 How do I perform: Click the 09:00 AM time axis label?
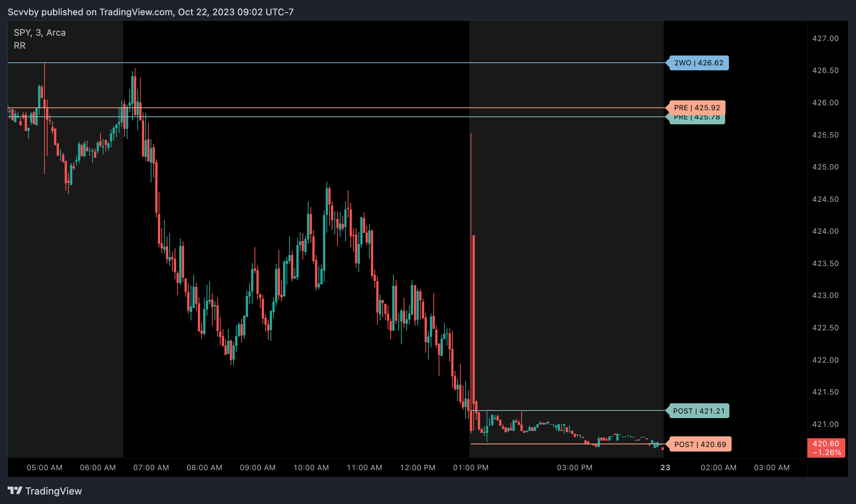click(x=258, y=468)
